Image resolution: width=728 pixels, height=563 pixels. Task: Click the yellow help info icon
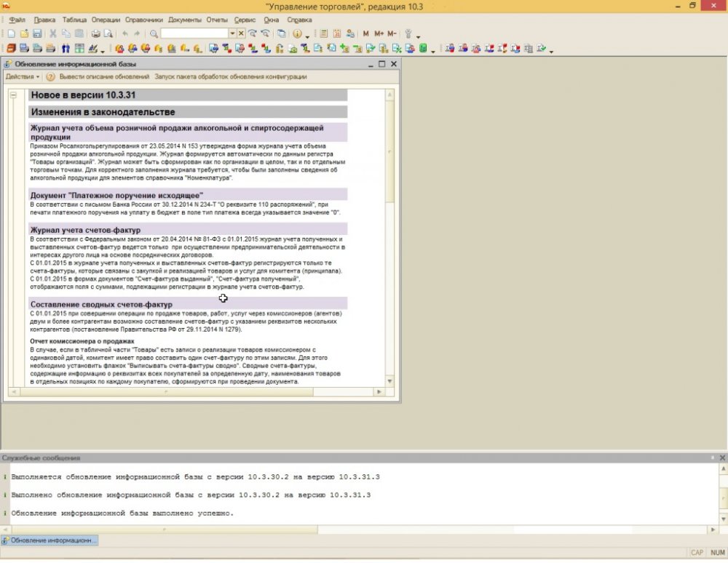297,33
